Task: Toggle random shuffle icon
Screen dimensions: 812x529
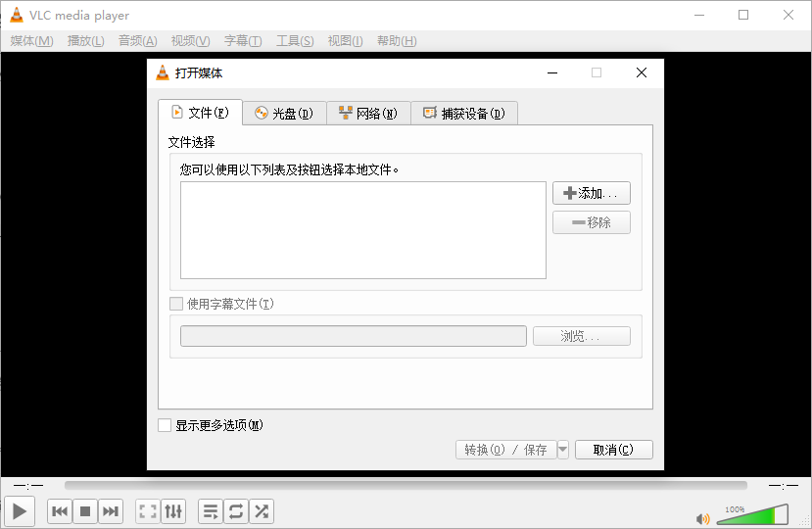Action: (x=262, y=511)
